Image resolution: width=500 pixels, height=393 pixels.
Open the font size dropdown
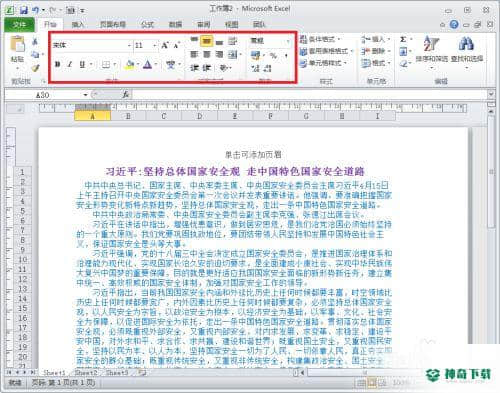[x=154, y=45]
